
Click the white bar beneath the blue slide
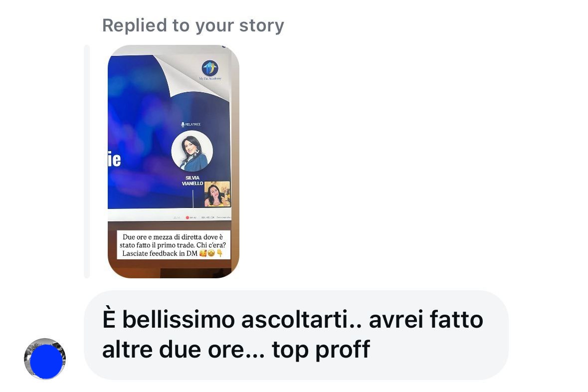pyautogui.click(x=170, y=215)
